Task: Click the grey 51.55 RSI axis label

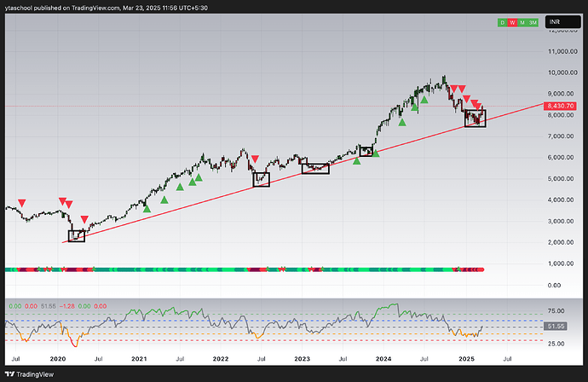Action: point(556,326)
